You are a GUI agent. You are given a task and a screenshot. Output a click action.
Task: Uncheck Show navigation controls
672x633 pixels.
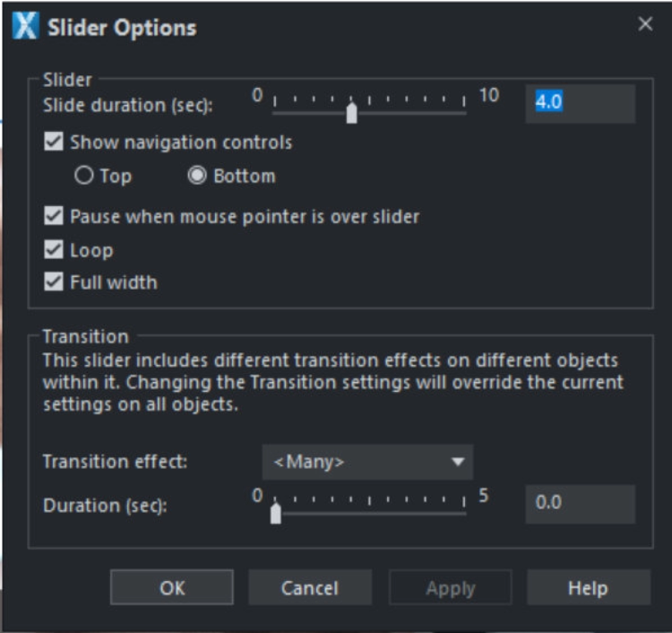pos(54,142)
